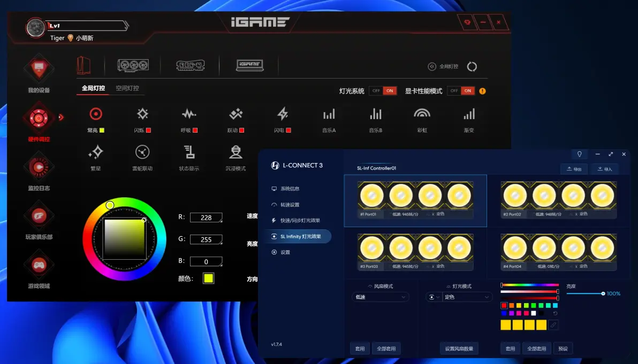Expand the red arrow next to 硬件调控
This screenshot has height=364, width=638.
[x=61, y=118]
